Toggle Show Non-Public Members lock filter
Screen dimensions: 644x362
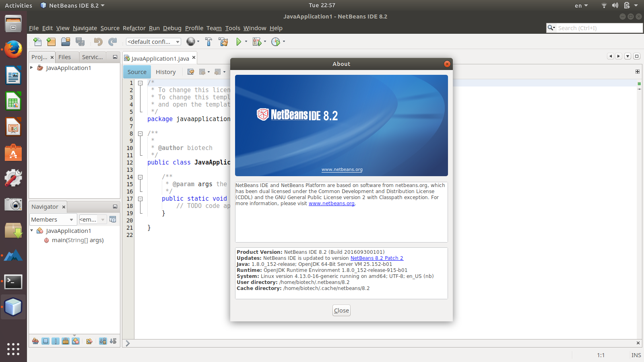[x=66, y=341]
